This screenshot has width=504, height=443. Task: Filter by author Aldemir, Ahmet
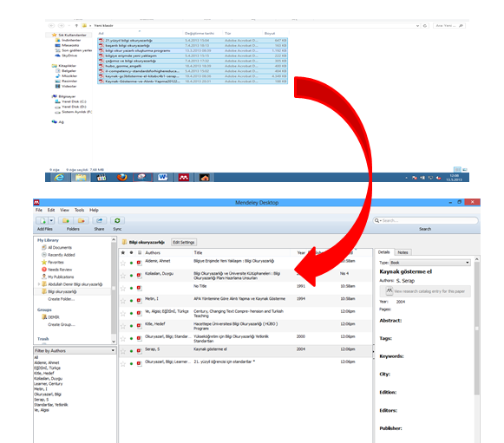coord(47,362)
